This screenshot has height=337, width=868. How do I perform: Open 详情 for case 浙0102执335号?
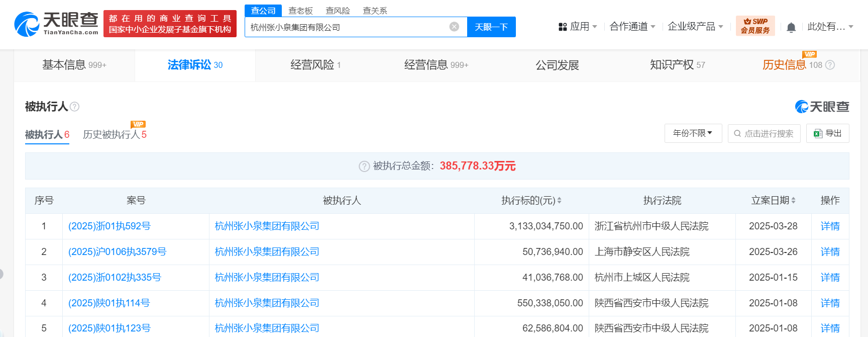pyautogui.click(x=830, y=278)
